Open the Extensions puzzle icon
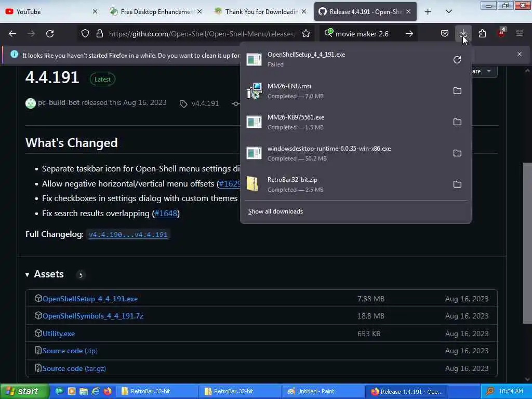532x399 pixels. point(482,34)
